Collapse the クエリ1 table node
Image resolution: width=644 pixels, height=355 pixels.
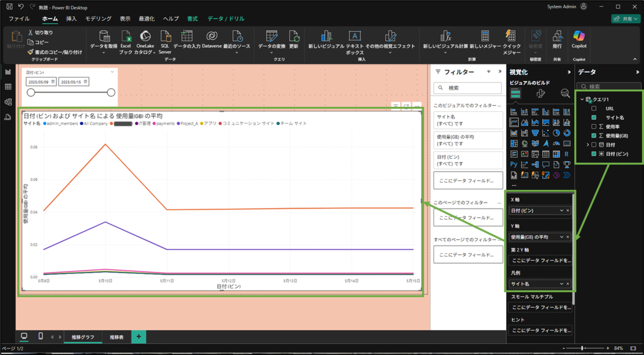click(582, 99)
